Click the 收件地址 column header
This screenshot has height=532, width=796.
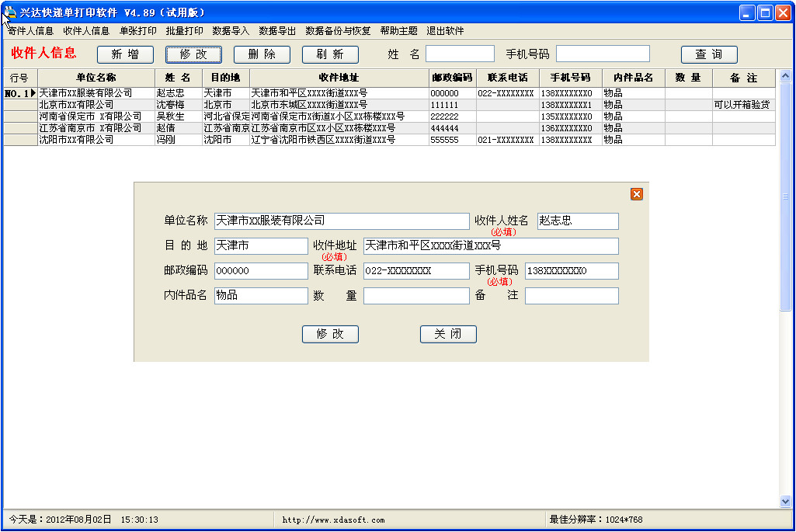point(339,78)
